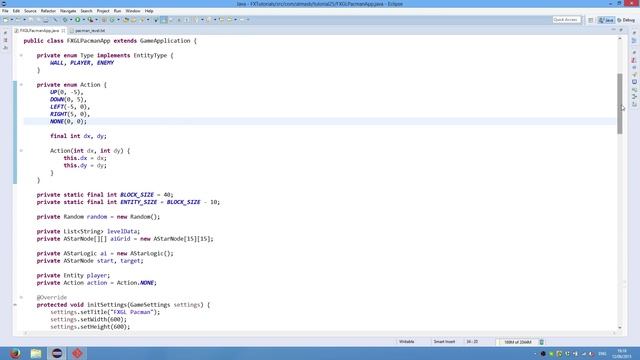Close the FXGLPacmanApp.java tab

63,31
